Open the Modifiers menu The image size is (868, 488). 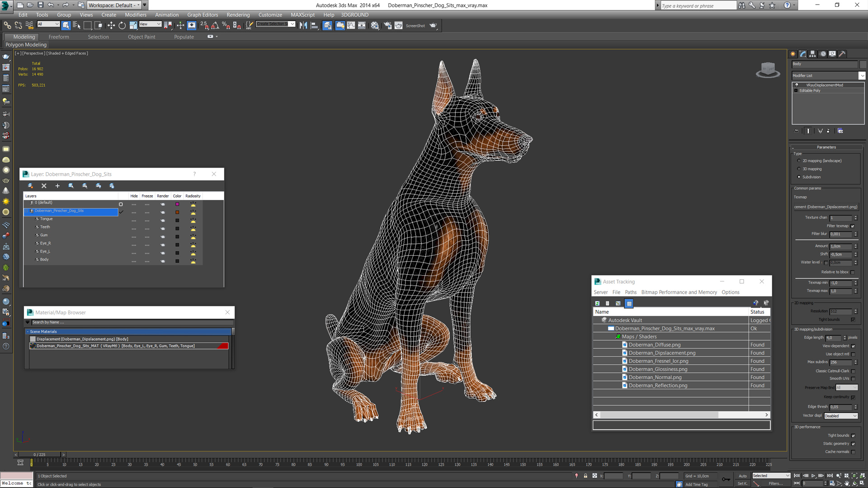click(x=136, y=14)
